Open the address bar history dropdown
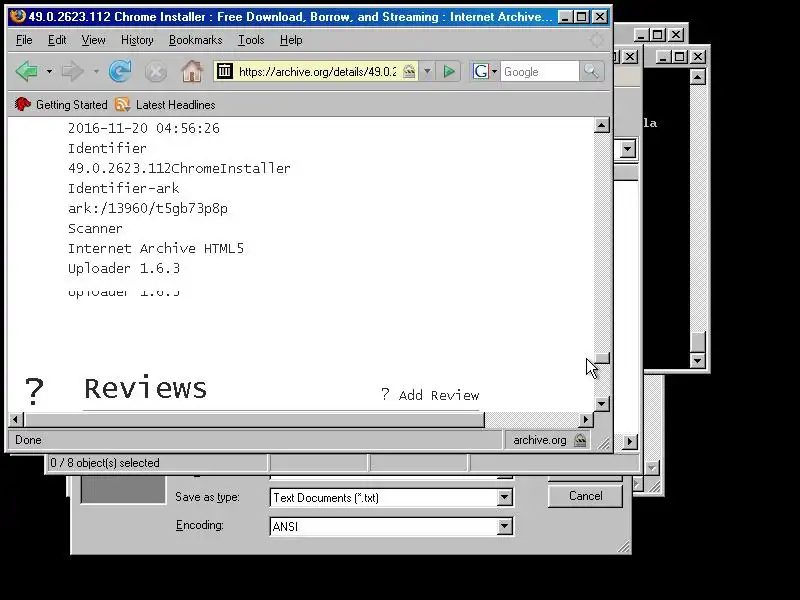 [x=428, y=71]
